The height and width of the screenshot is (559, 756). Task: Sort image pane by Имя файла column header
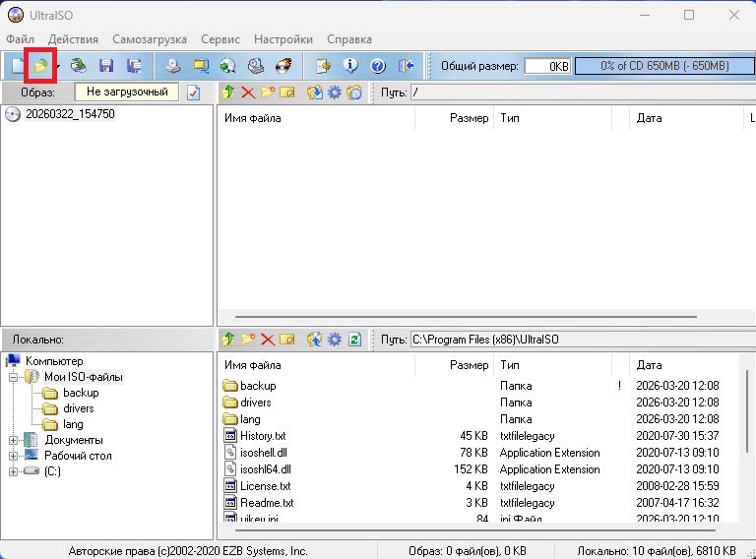(x=316, y=118)
